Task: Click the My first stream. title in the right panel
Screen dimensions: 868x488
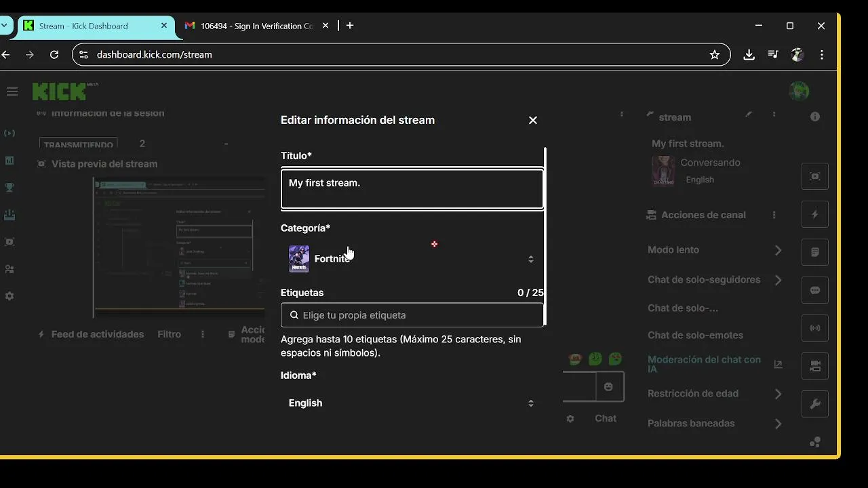Action: coord(688,144)
